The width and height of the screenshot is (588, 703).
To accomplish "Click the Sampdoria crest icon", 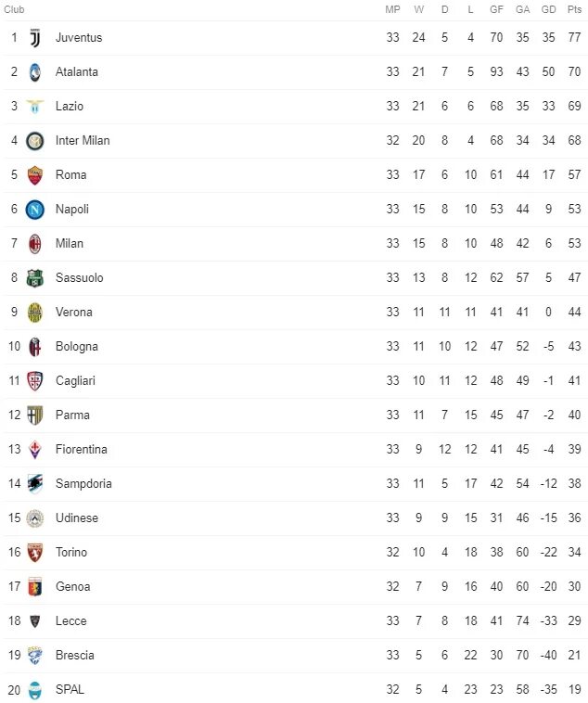I will 35,484.
